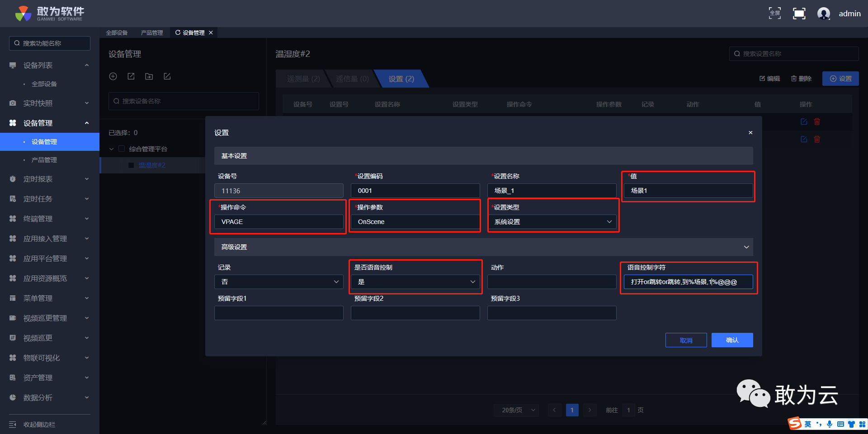Click the soft keyboard icon in IME bar
This screenshot has height=434, width=868.
840,424
